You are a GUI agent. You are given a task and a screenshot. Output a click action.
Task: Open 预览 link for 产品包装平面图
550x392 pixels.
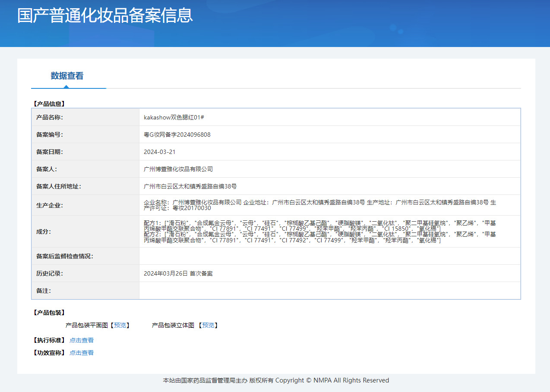point(120,325)
